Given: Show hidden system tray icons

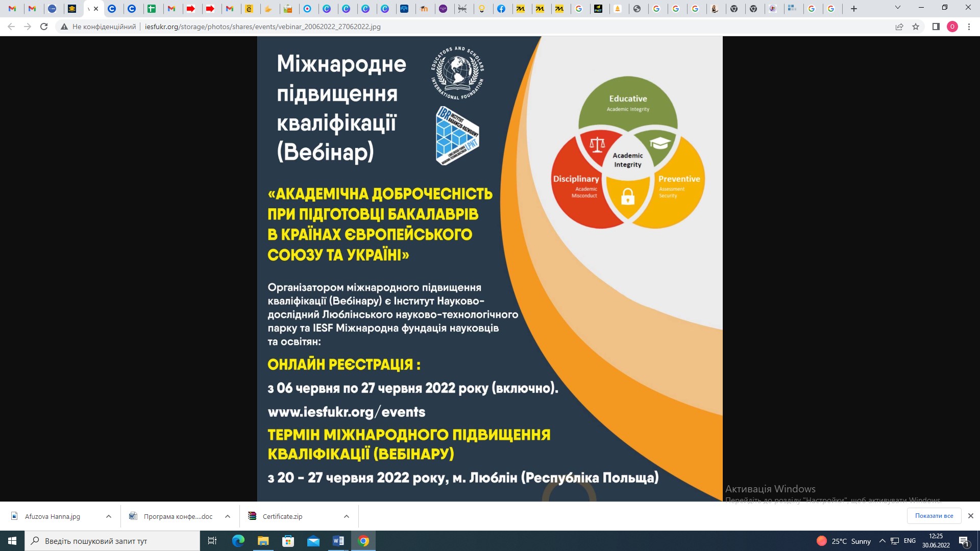Looking at the screenshot, I should point(882,541).
